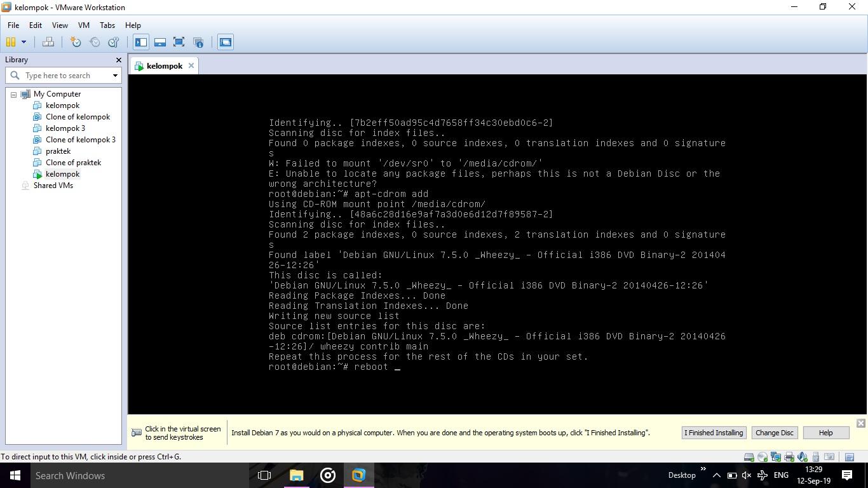Viewport: 868px width, 488px height.
Task: Select praktek VM in library
Action: (58, 151)
